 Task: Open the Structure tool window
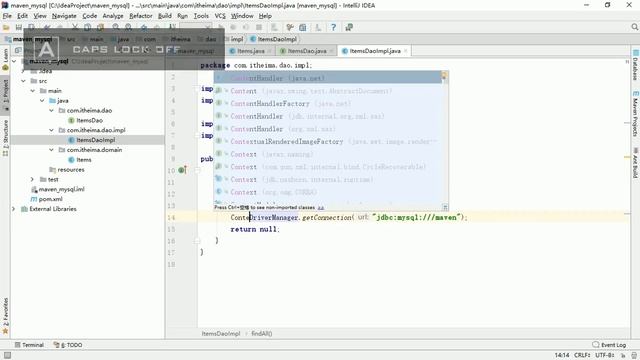(5, 138)
